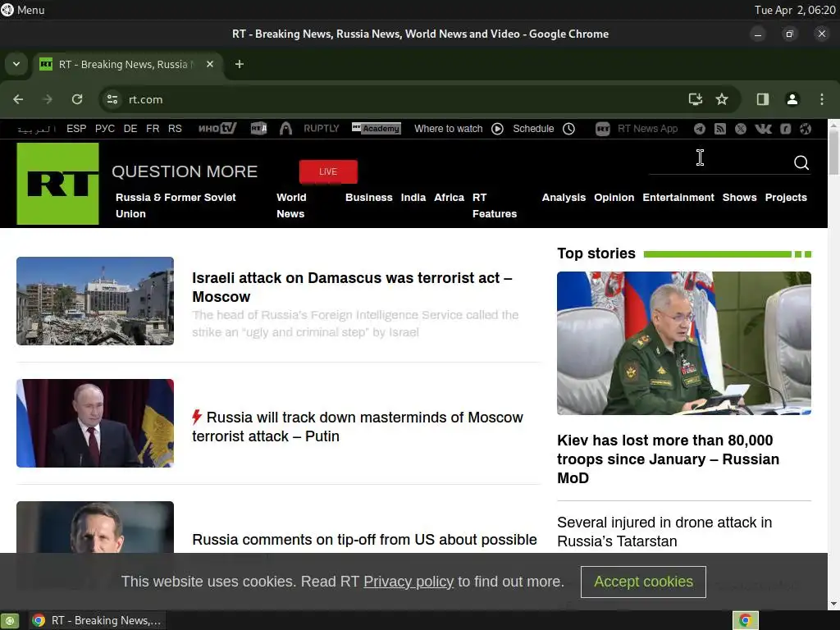Open Projects section
This screenshot has width=840, height=630.
786,197
